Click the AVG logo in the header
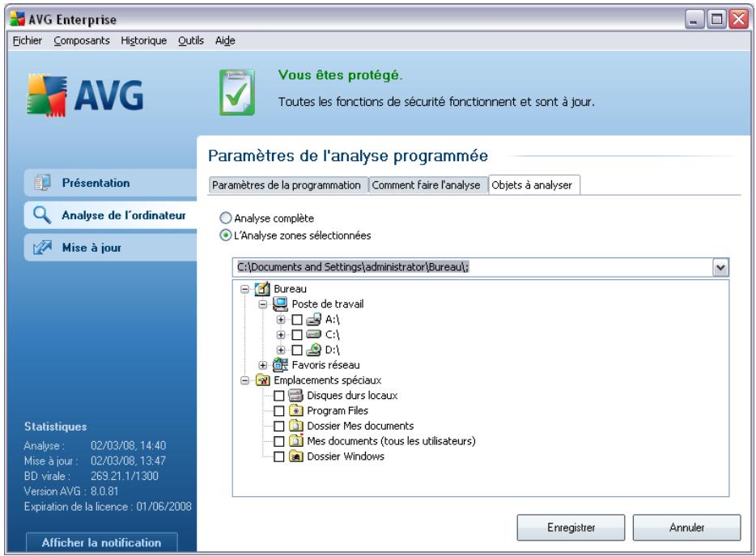The height and width of the screenshot is (556, 756). tap(85, 95)
